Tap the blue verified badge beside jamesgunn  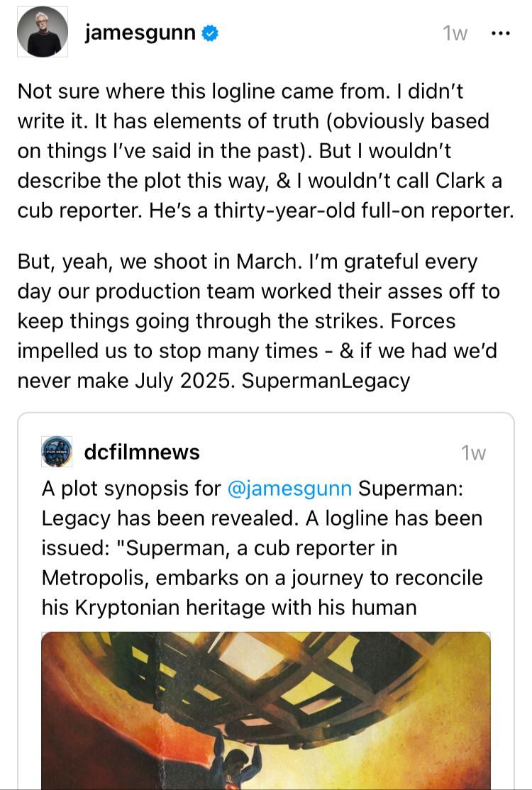210,33
